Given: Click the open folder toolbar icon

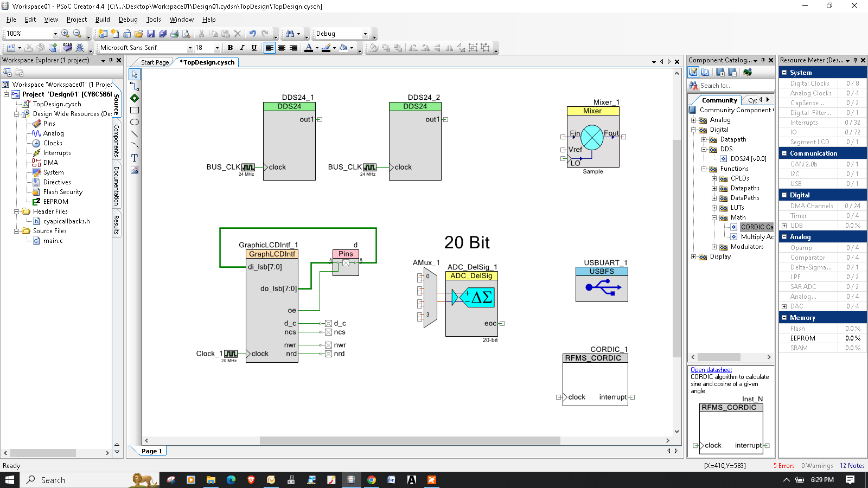Looking at the screenshot, I should coord(139,34).
